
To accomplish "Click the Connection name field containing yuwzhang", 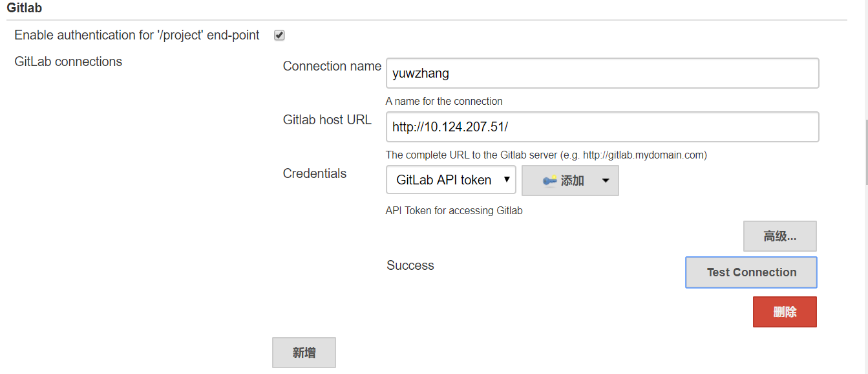I will tap(602, 73).
